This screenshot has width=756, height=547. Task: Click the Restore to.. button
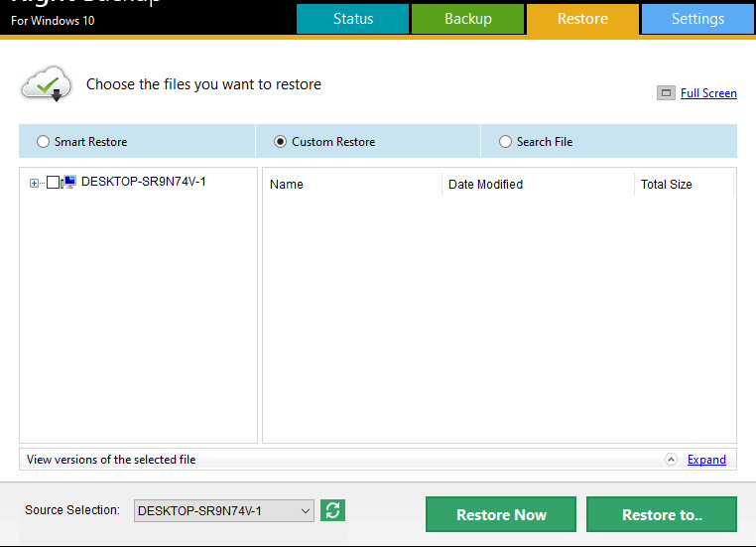pos(662,514)
